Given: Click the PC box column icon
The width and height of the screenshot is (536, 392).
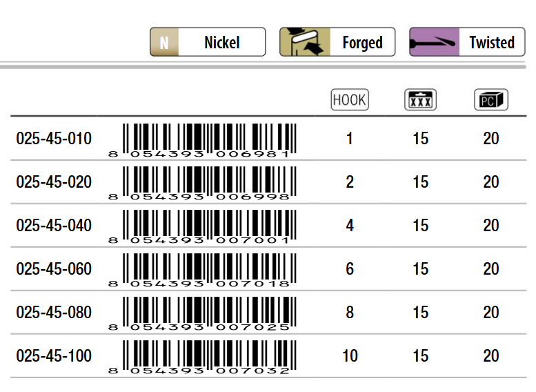Looking at the screenshot, I should pos(491,100).
